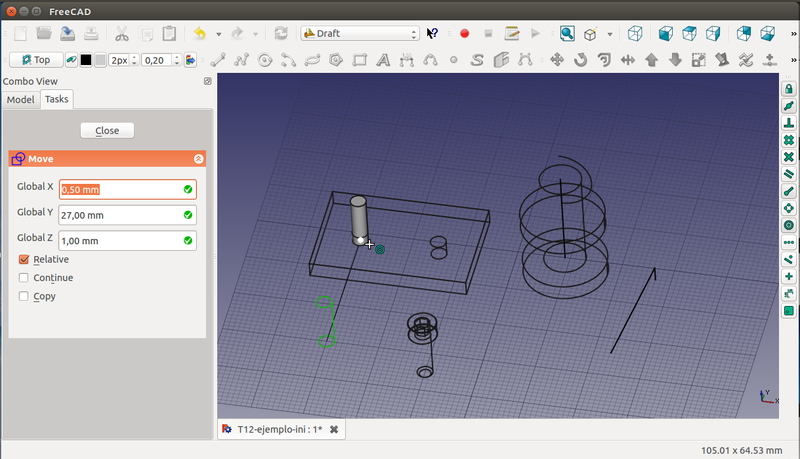800x459 pixels.
Task: Switch to the Model tab
Action: pos(20,100)
